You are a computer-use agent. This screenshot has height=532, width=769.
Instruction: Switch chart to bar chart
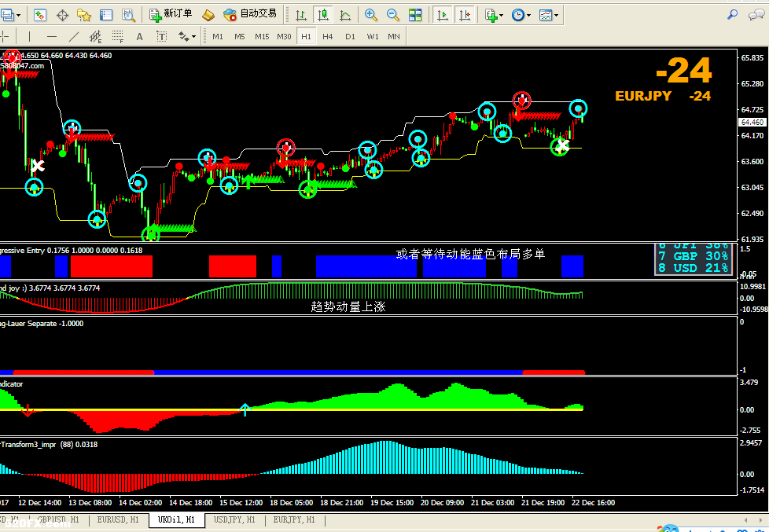(300, 15)
